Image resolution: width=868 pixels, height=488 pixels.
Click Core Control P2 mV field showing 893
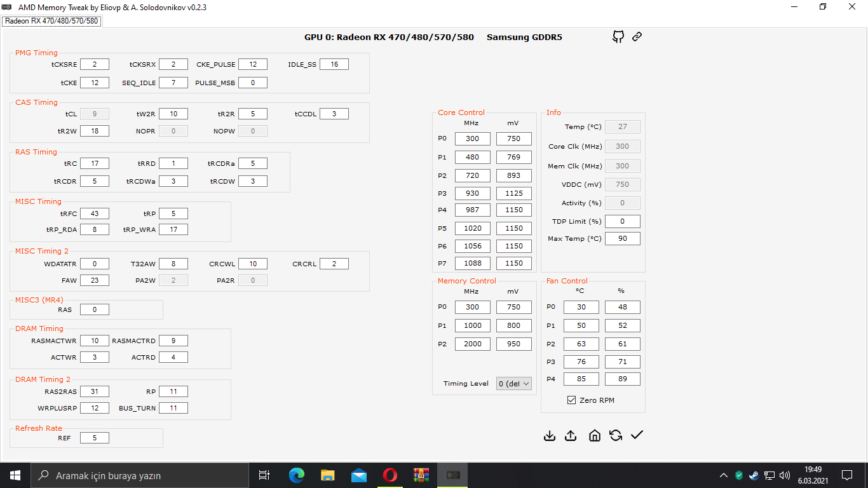coord(514,175)
